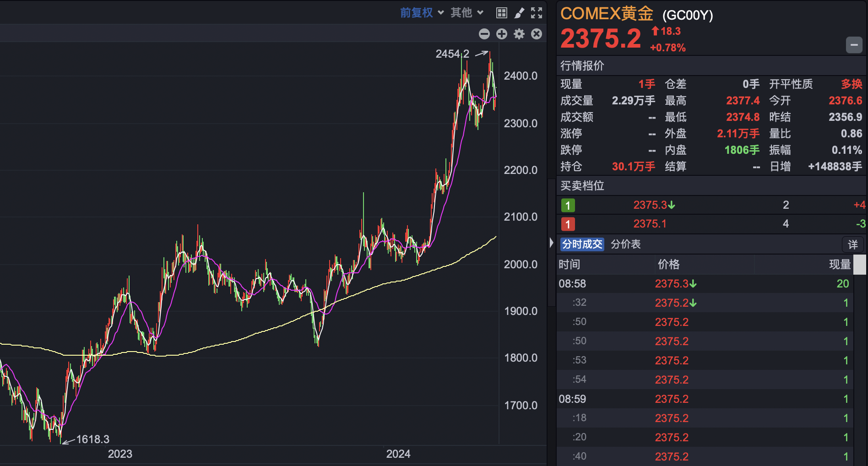Image resolution: width=868 pixels, height=466 pixels.
Task: Click the 2000.0 price axis label
Action: point(521,265)
